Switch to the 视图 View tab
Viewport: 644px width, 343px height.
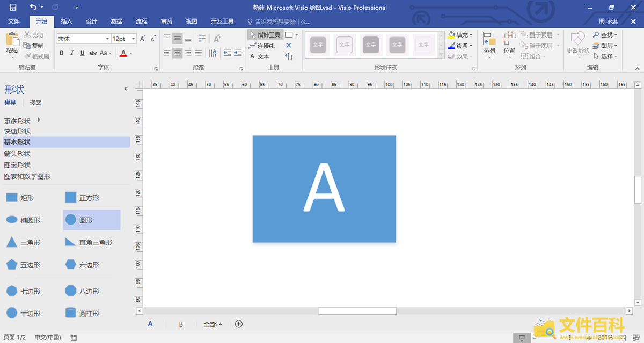pyautogui.click(x=192, y=21)
